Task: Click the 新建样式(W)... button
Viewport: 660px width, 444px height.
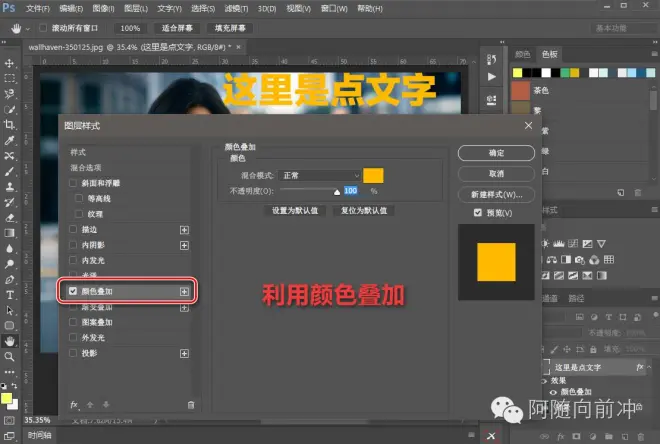Action: pos(496,194)
